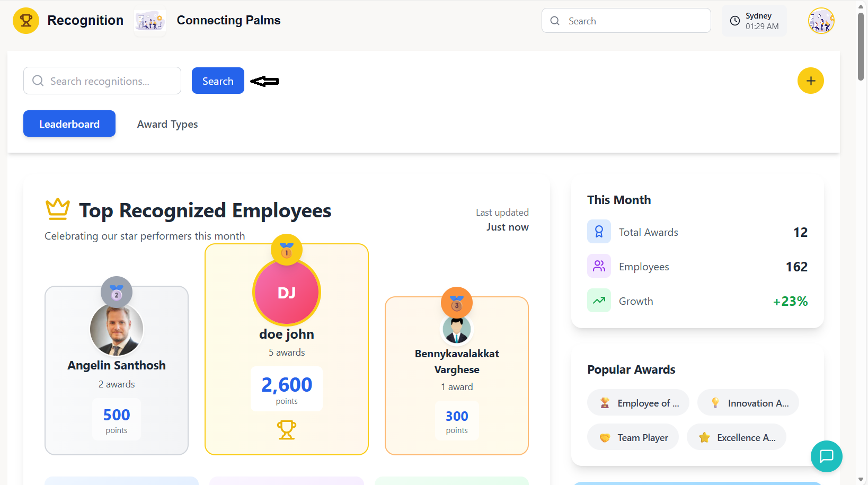Switch to the Leaderboard tab
This screenshot has height=485, width=868.
point(69,124)
